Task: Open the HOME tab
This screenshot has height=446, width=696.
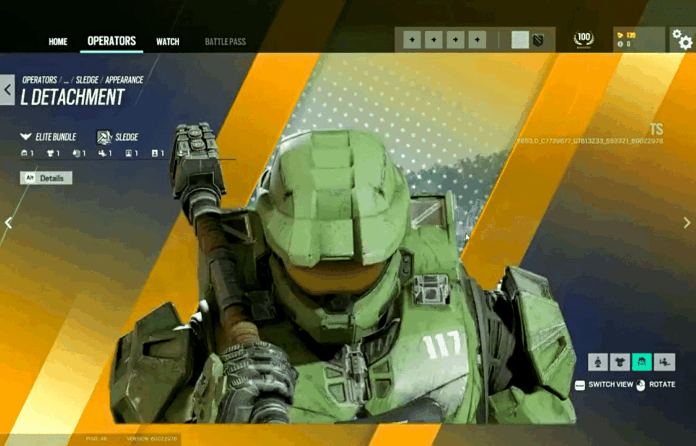Action: tap(58, 42)
